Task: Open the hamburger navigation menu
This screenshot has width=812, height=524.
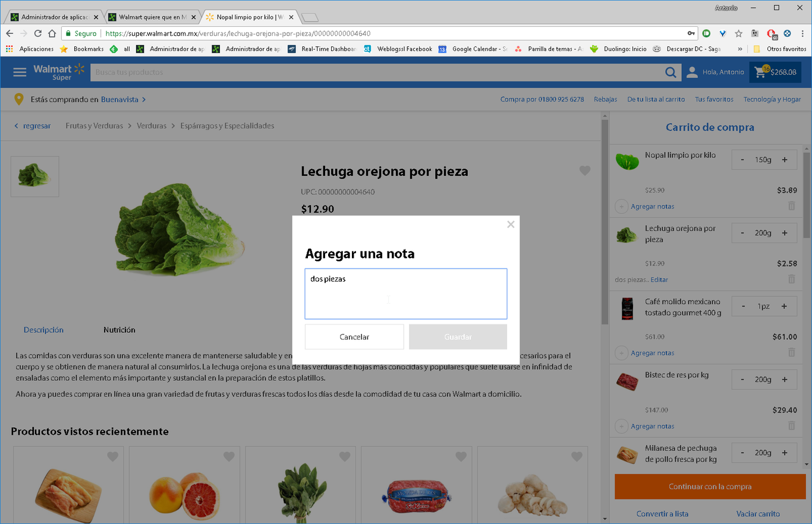Action: tap(20, 72)
